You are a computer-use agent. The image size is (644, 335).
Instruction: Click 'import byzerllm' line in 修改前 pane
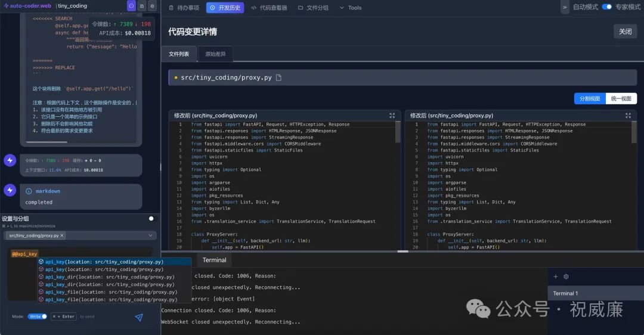(210, 209)
